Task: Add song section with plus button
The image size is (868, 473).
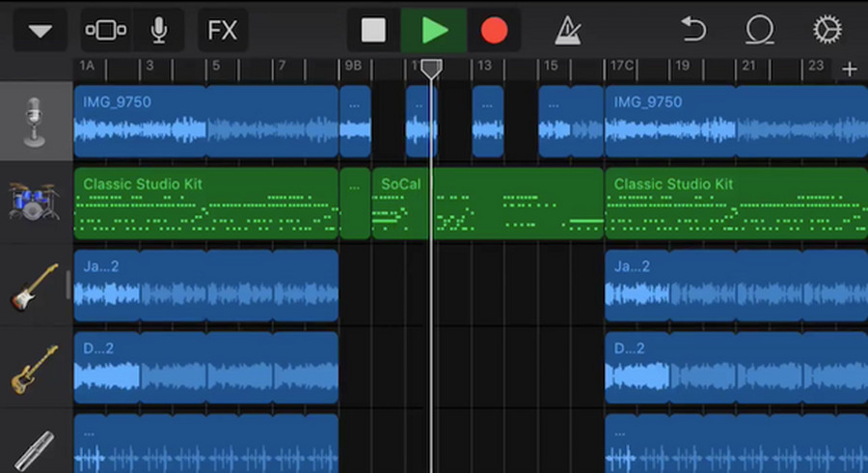Action: pos(849,69)
